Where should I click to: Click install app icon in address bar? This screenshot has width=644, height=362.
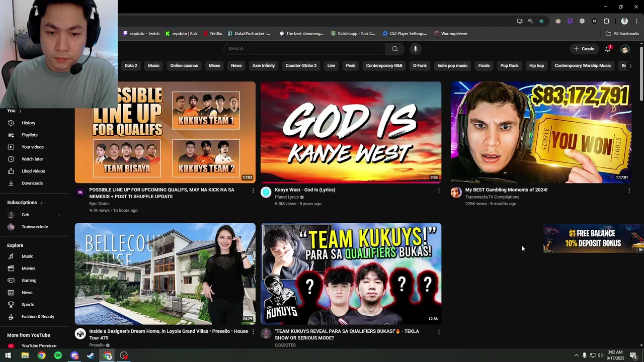point(520,21)
